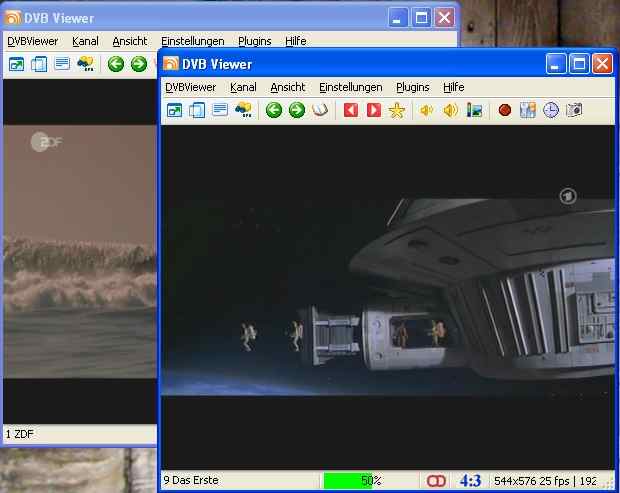Close the back DVB Viewer window
Viewport: 620px width, 493px height.
444,18
